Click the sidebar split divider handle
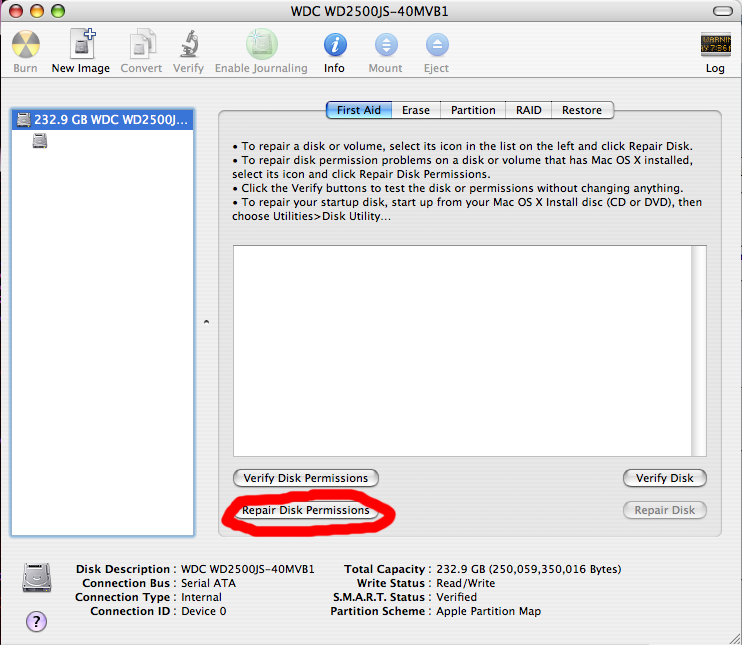 click(x=206, y=322)
